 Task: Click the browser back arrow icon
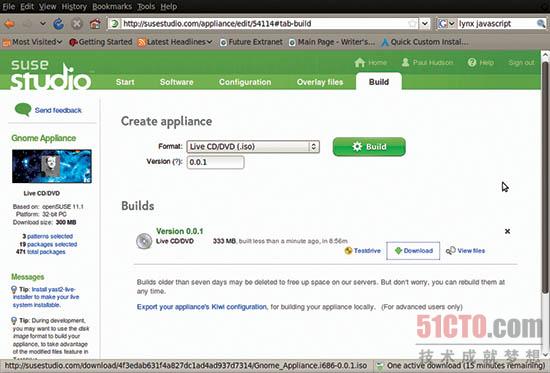(9, 24)
